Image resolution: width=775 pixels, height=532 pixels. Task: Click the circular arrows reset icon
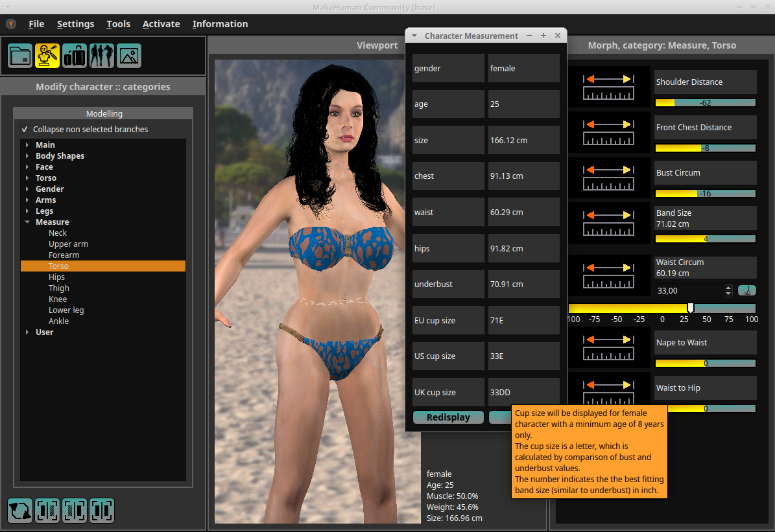[20, 511]
